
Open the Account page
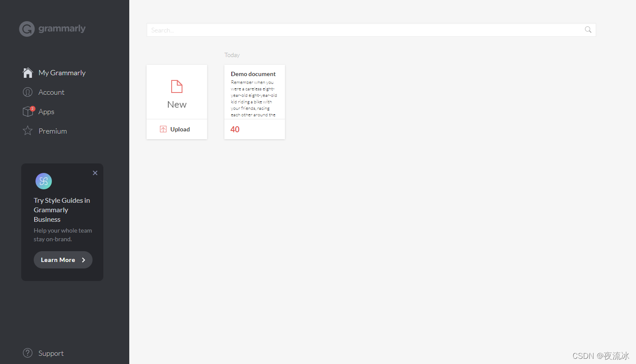pos(51,92)
